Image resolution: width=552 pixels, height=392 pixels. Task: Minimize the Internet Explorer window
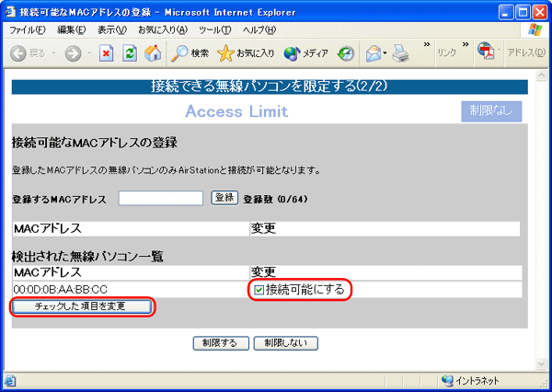[x=506, y=13]
